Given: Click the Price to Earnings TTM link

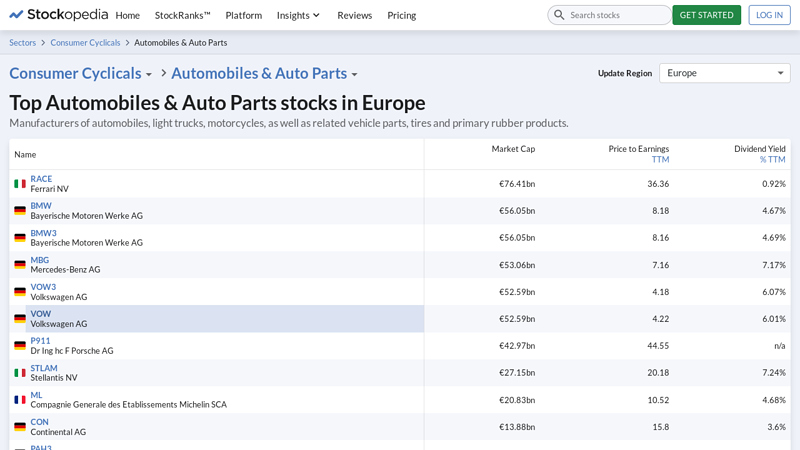Looking at the screenshot, I should (x=660, y=160).
